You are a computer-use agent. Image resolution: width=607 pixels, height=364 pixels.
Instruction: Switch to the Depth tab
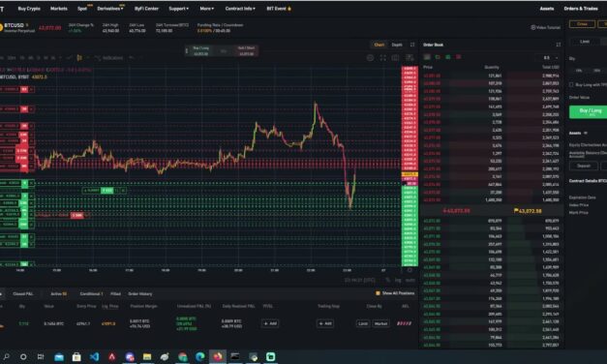(x=397, y=45)
